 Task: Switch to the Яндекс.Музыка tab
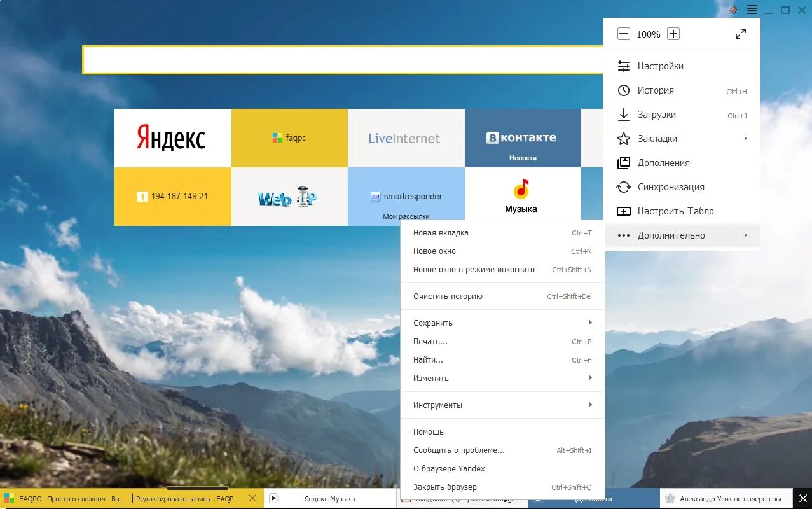click(329, 499)
